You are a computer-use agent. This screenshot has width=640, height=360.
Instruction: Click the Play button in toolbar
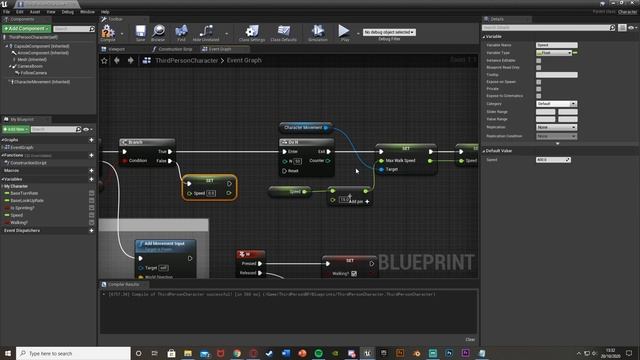344,32
